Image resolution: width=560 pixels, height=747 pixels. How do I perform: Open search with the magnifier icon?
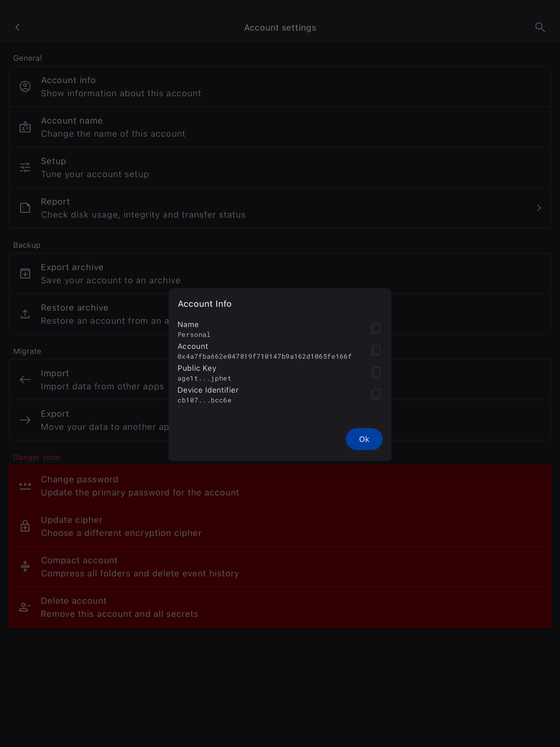pos(540,27)
